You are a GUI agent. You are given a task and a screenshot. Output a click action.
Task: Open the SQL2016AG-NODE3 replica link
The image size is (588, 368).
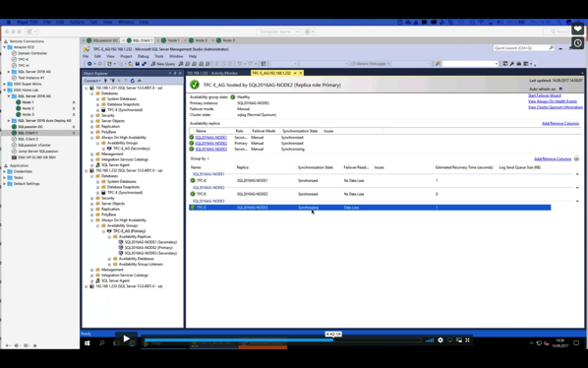pos(210,150)
